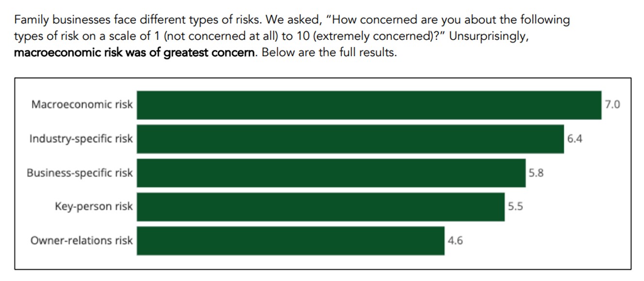This screenshot has height=281, width=644.
Task: Click the 5.5 data value label
Action: tap(515, 206)
